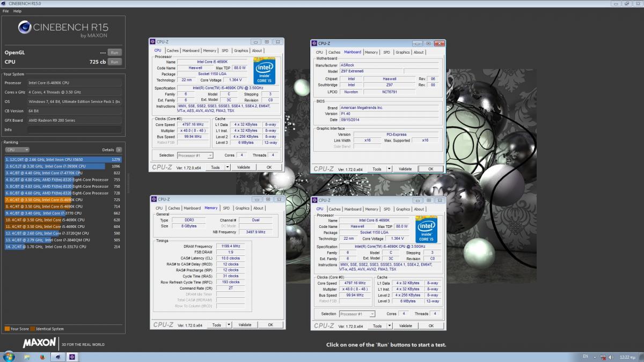Select the i7-3720QM ranking row scoring 590
This screenshot has height=362, width=644.
[x=63, y=233]
